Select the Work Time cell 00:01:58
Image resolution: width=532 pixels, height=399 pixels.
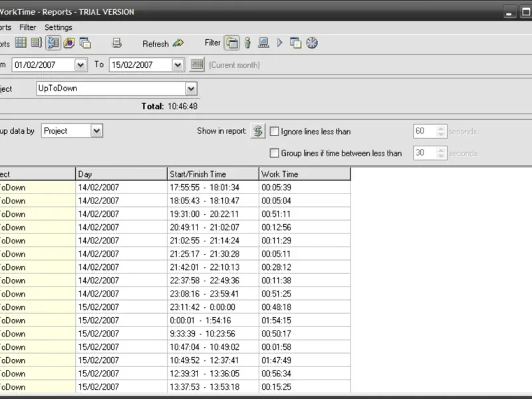pos(305,347)
